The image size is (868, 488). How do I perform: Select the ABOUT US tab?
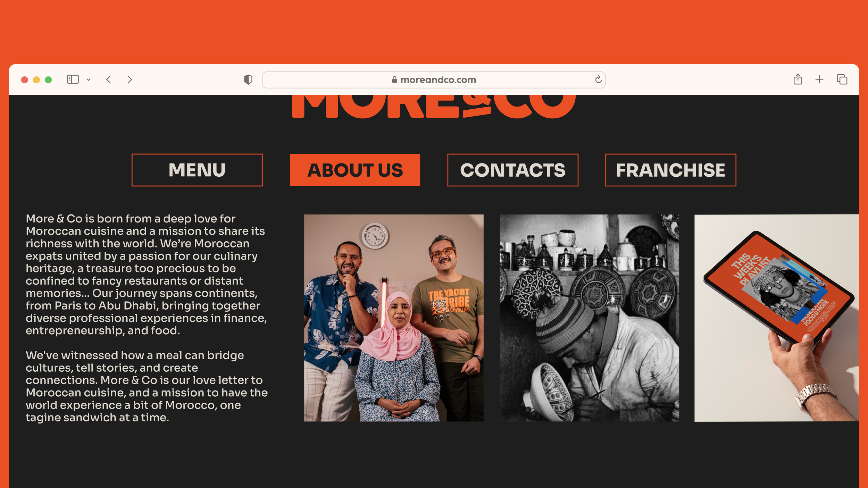tap(355, 170)
